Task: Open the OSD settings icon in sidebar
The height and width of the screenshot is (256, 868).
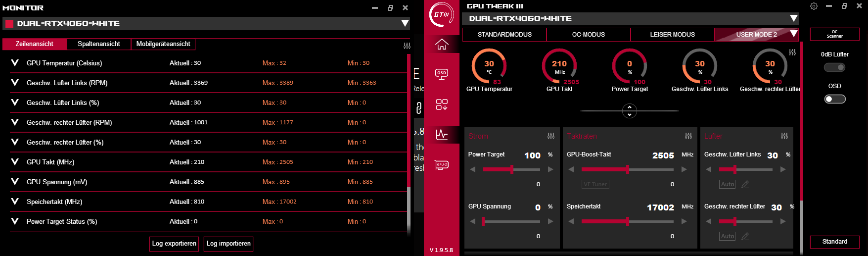Action: pos(442,74)
